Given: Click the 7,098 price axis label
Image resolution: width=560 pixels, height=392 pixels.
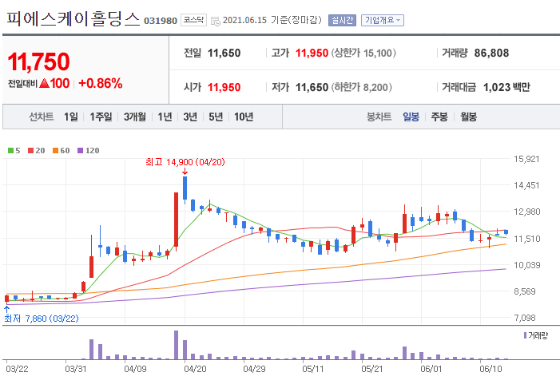Looking at the screenshot, I should click(526, 318).
